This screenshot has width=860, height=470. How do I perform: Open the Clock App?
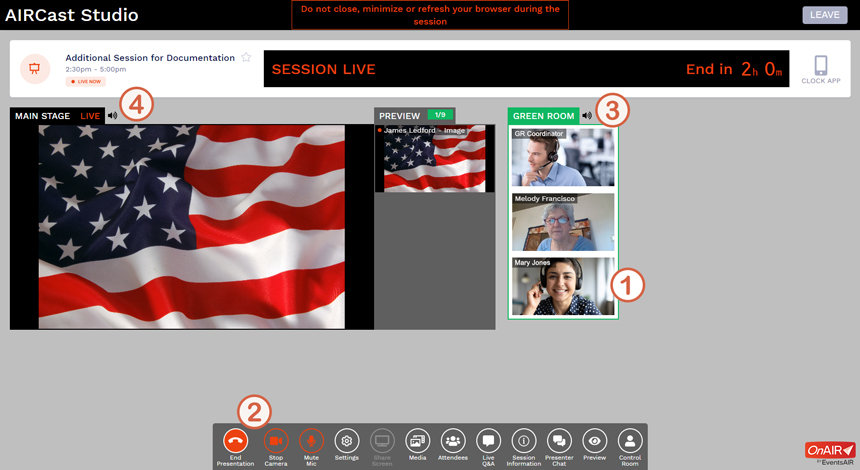[820, 69]
